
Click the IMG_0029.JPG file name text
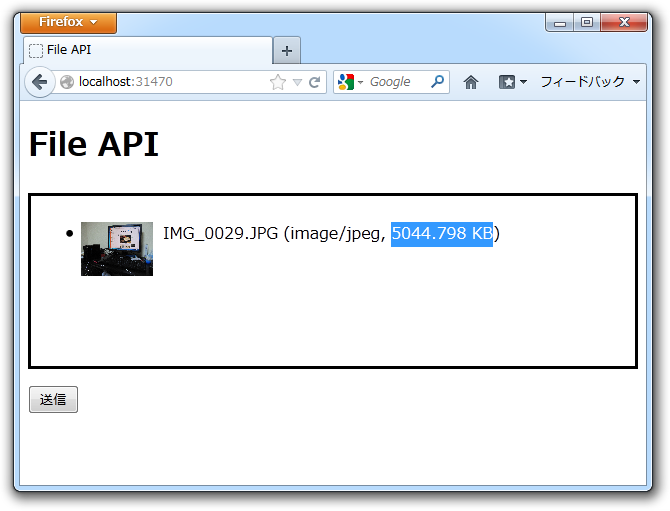click(x=220, y=233)
